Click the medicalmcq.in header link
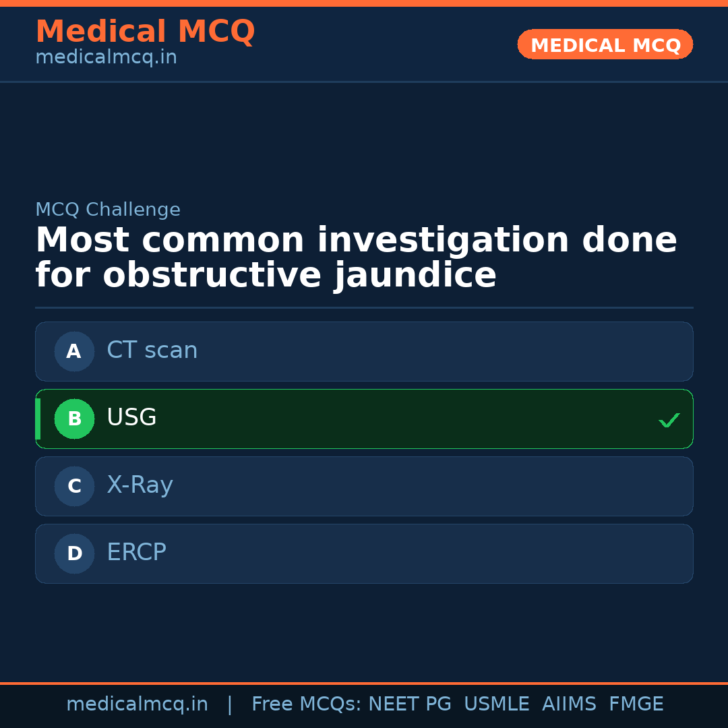This screenshot has height=728, width=728. tap(105, 57)
